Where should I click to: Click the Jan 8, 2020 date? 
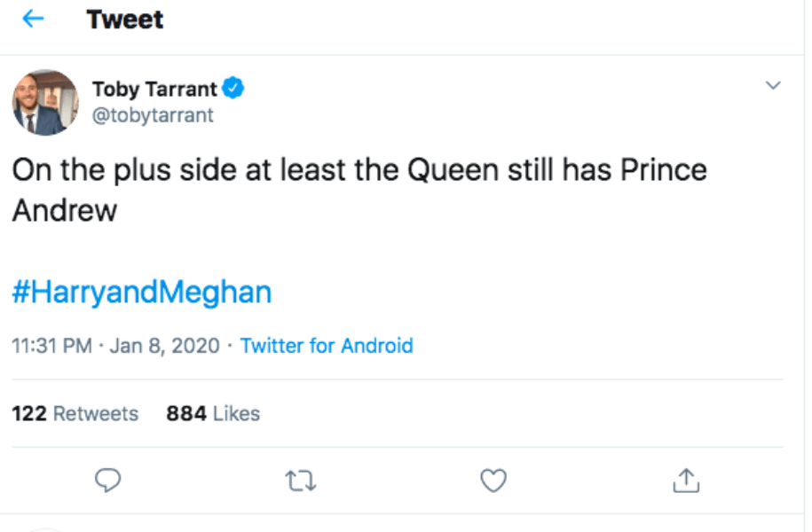[164, 345]
